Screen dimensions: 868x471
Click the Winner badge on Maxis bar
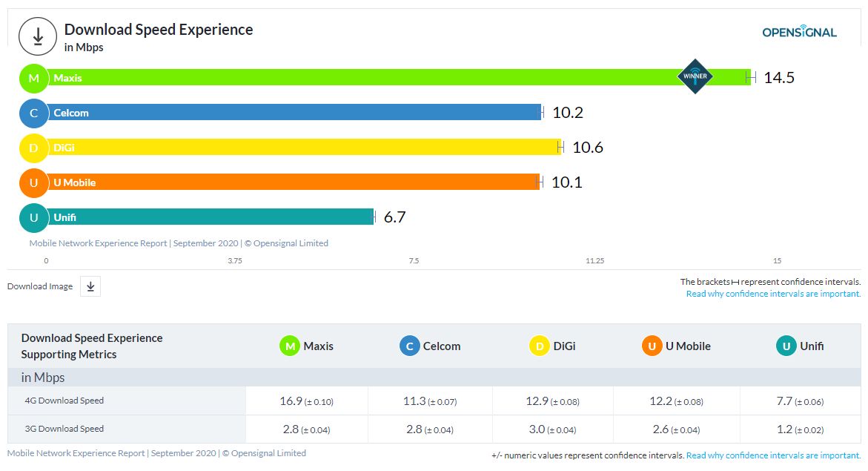[x=695, y=76]
